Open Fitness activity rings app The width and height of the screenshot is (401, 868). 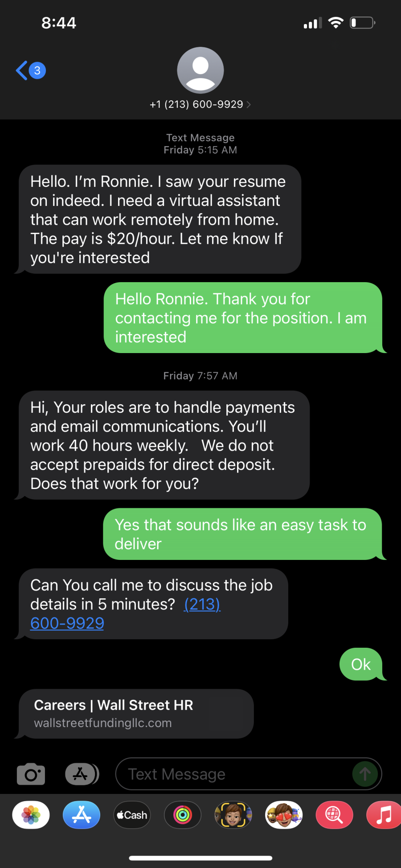[183, 815]
